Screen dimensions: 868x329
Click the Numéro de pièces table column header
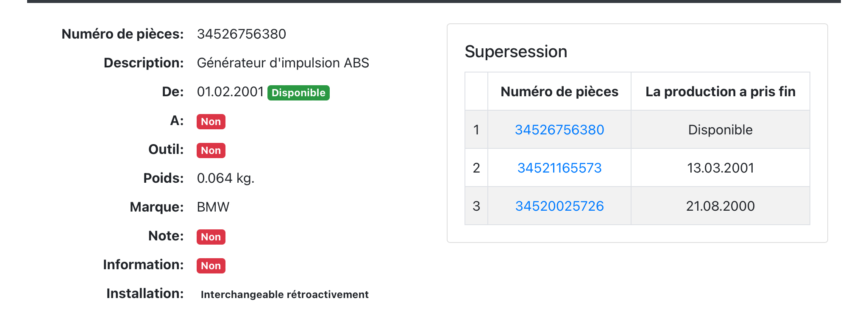tap(559, 92)
